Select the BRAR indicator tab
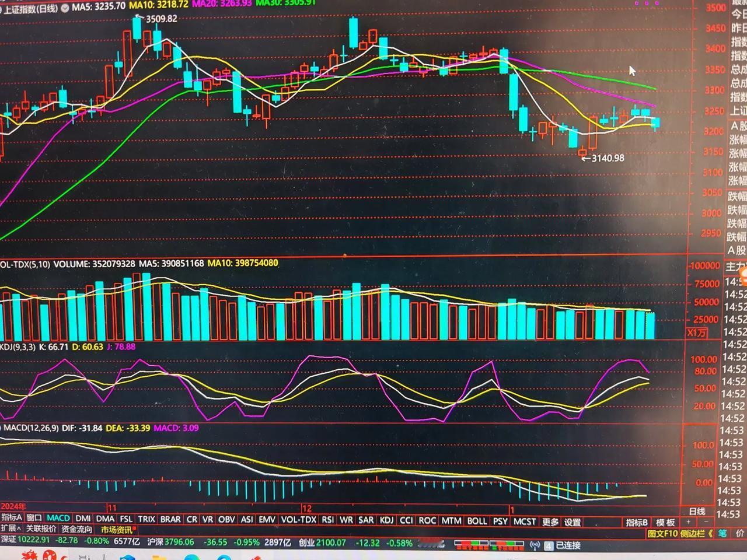The image size is (747, 560). [x=170, y=519]
